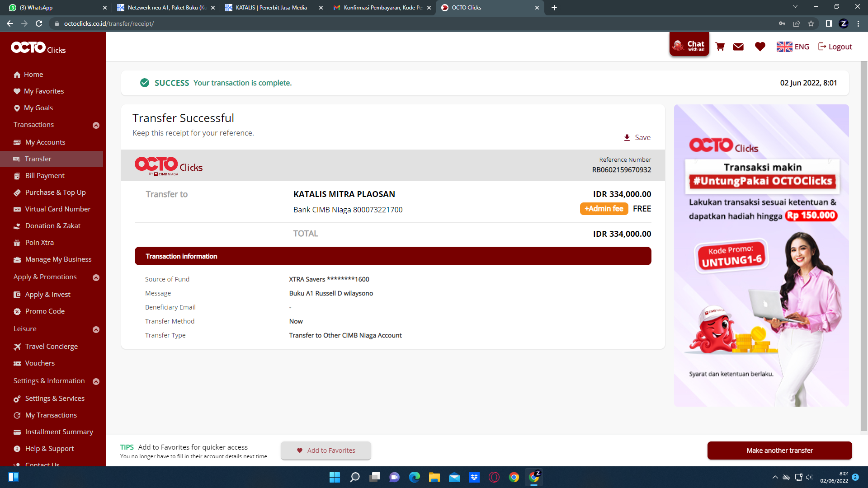Click Add to Favorites button
Viewport: 868px width, 488px height.
[x=325, y=450]
